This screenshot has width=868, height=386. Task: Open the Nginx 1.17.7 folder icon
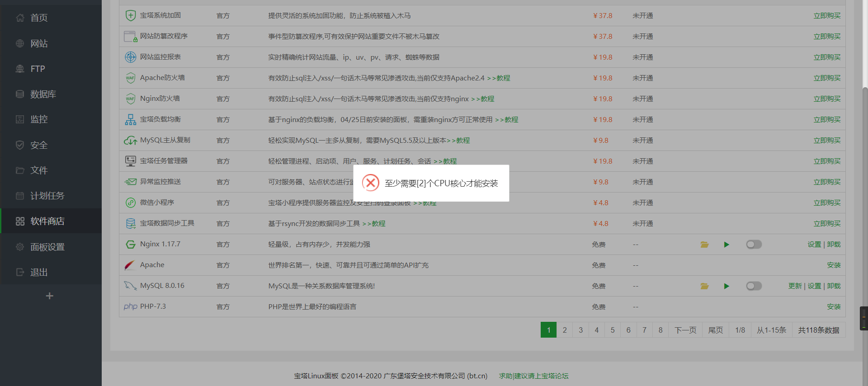(x=704, y=245)
